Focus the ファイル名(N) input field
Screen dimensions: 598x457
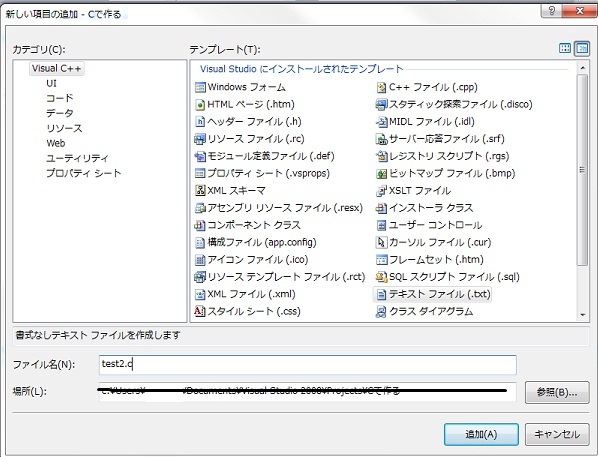308,364
